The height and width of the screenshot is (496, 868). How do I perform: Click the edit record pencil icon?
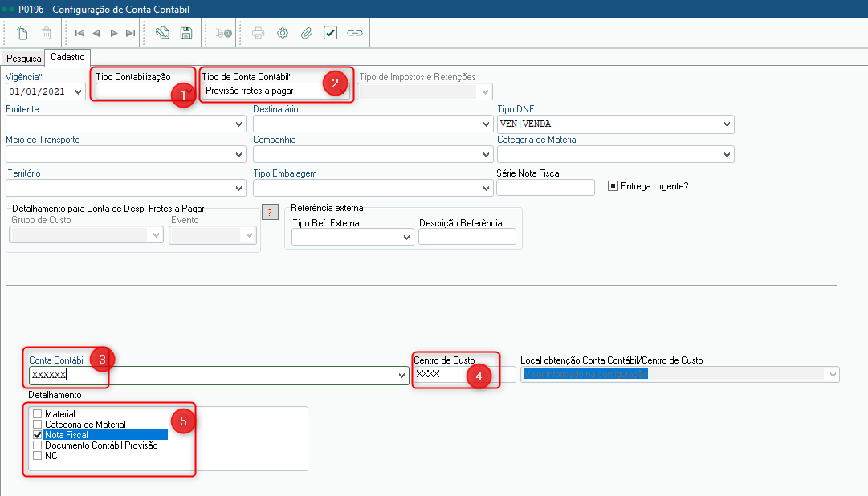(162, 33)
